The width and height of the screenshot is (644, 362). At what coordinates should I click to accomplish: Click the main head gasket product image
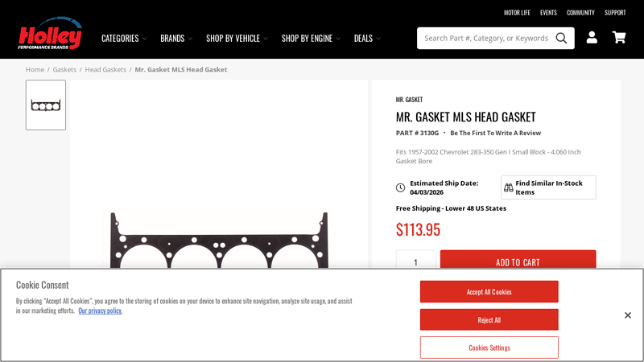(219, 240)
